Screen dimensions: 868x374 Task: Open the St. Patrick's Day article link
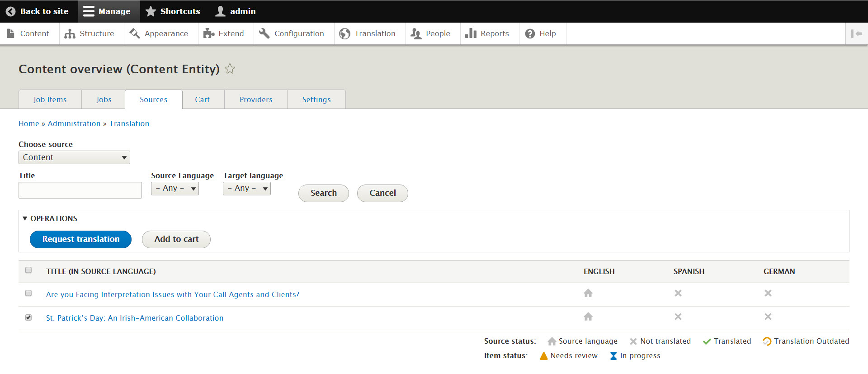coord(135,318)
